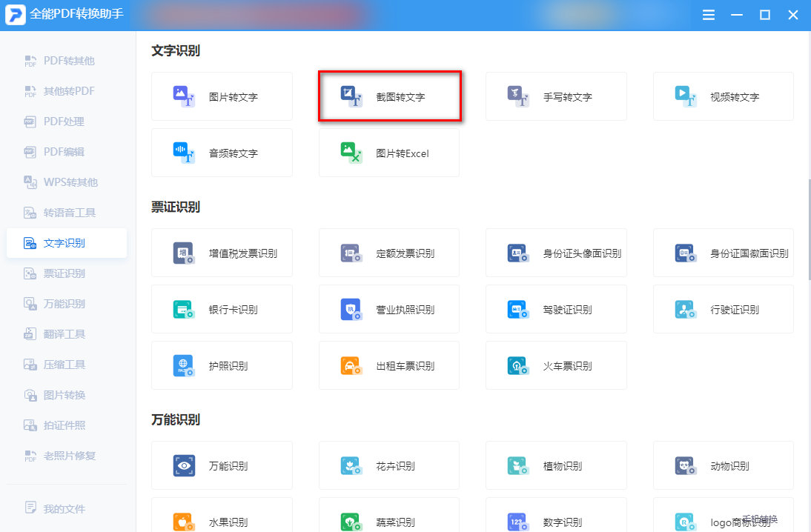Select the 驾驶证识别 tool
The image size is (811, 532).
[556, 309]
